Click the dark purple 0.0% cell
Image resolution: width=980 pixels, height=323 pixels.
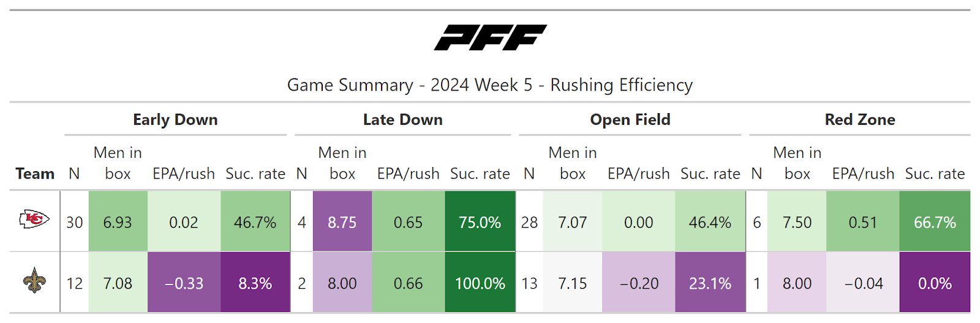click(935, 284)
